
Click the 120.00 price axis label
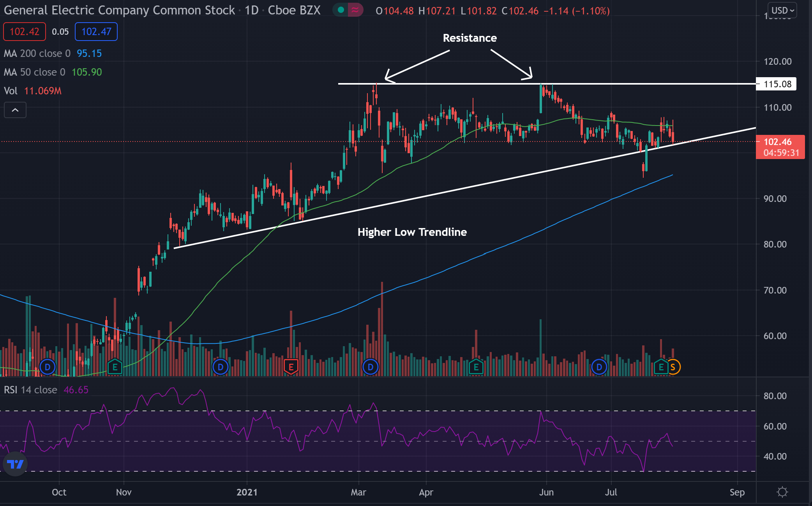point(778,62)
